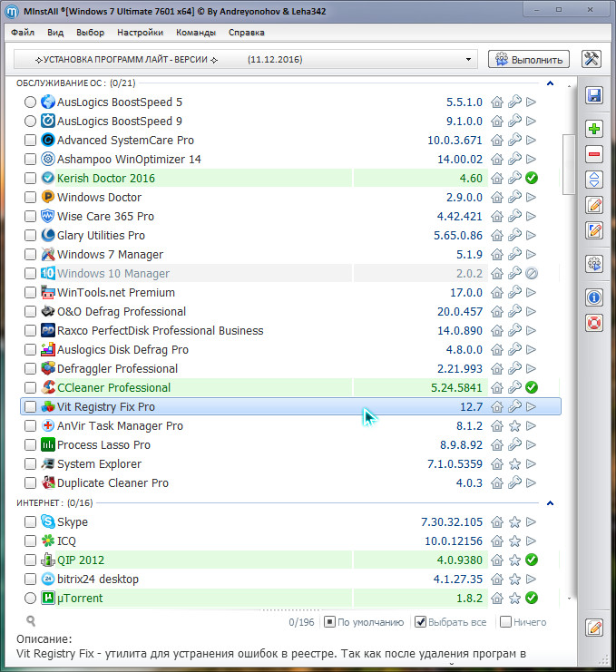Tick the CCleaner Professional checkbox
Image resolution: width=616 pixels, height=672 pixels.
30,387
